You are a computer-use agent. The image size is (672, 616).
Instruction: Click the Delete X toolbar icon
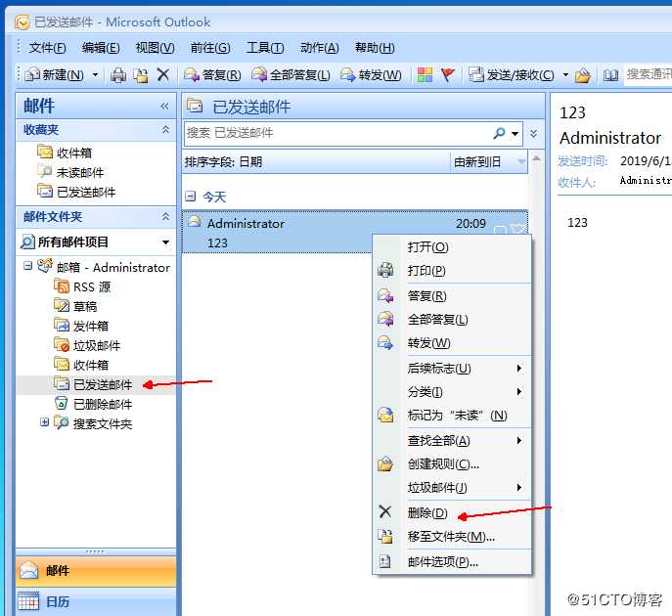162,75
